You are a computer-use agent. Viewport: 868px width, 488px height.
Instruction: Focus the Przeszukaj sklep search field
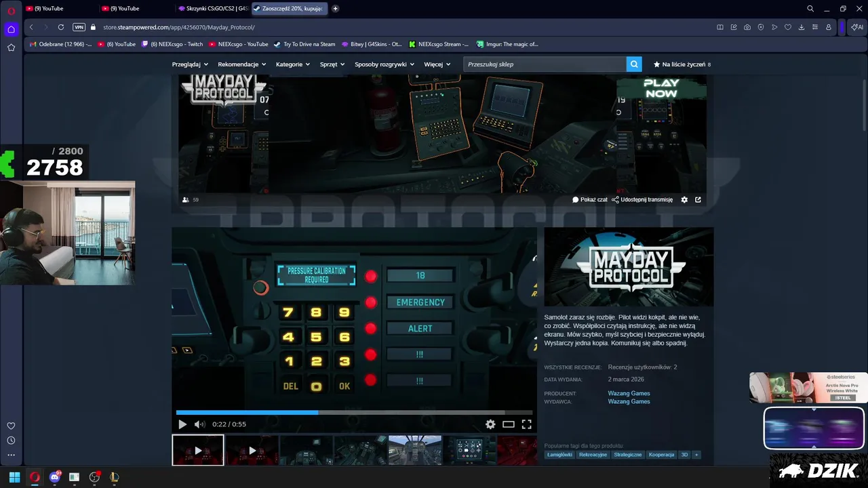coord(545,64)
